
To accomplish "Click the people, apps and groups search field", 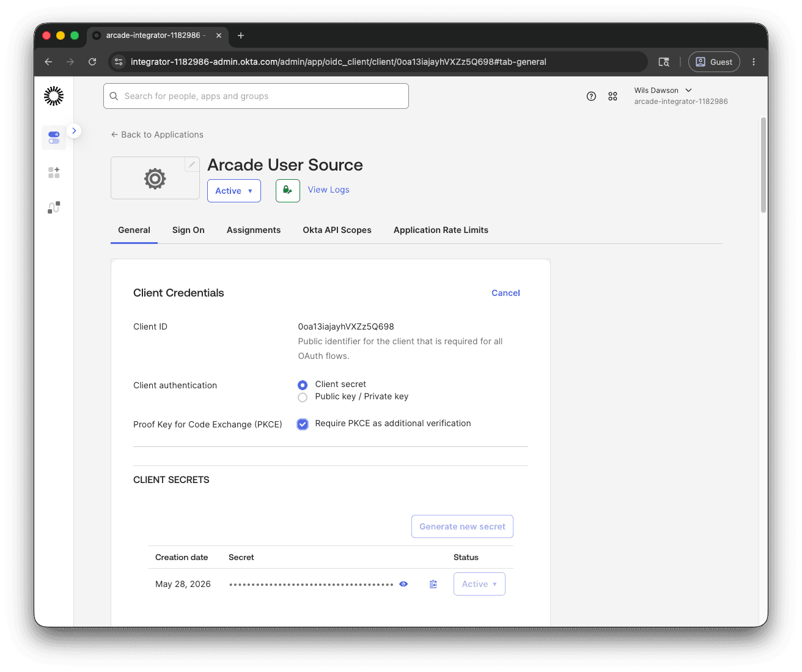I will tap(256, 96).
